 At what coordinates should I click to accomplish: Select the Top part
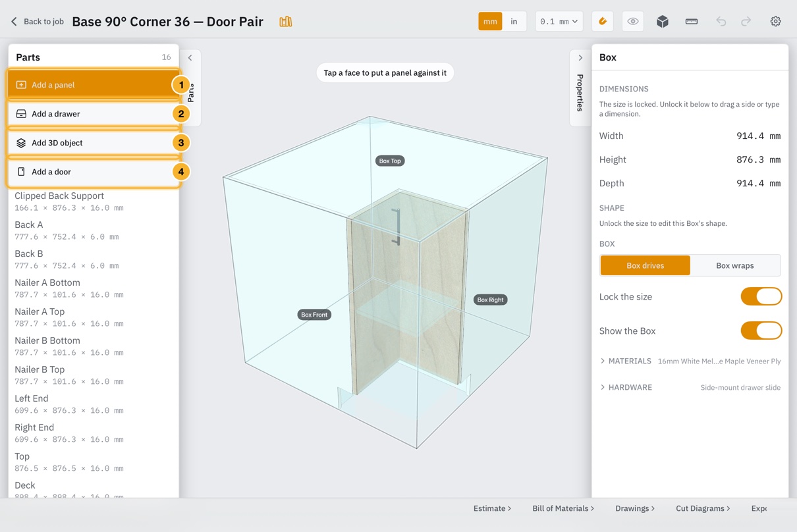click(x=94, y=462)
